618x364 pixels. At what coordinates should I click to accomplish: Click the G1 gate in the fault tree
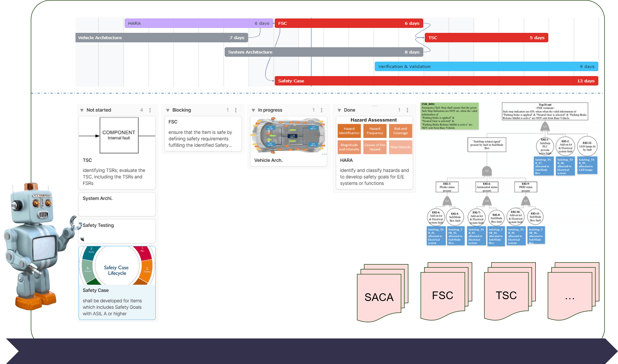coord(545,126)
